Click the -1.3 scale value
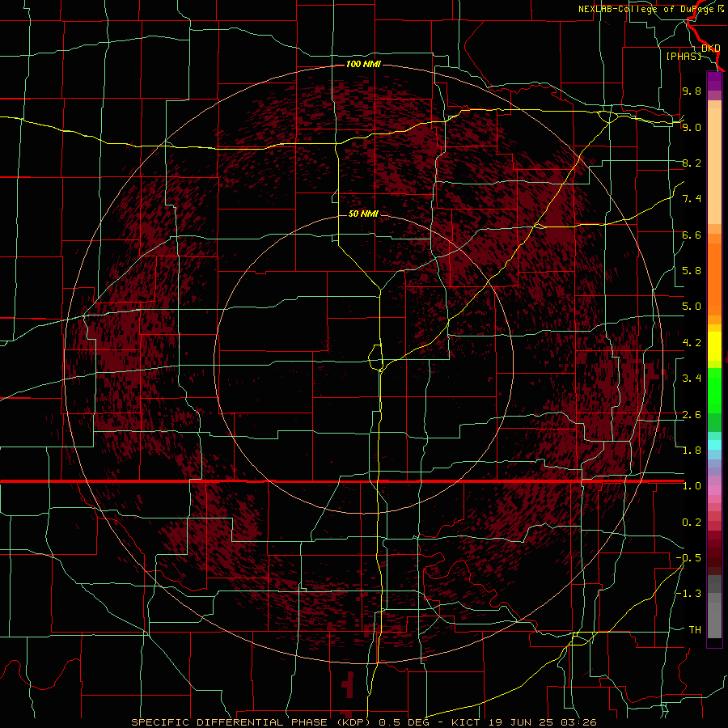 688,594
